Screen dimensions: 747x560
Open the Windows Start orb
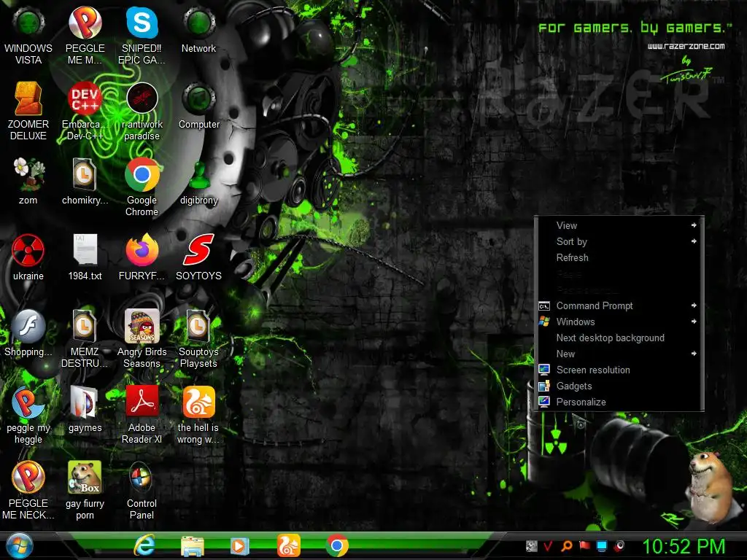[x=20, y=546]
